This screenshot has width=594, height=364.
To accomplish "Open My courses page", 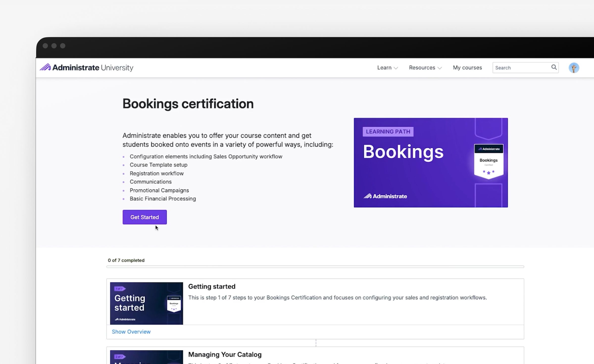I will pos(467,68).
